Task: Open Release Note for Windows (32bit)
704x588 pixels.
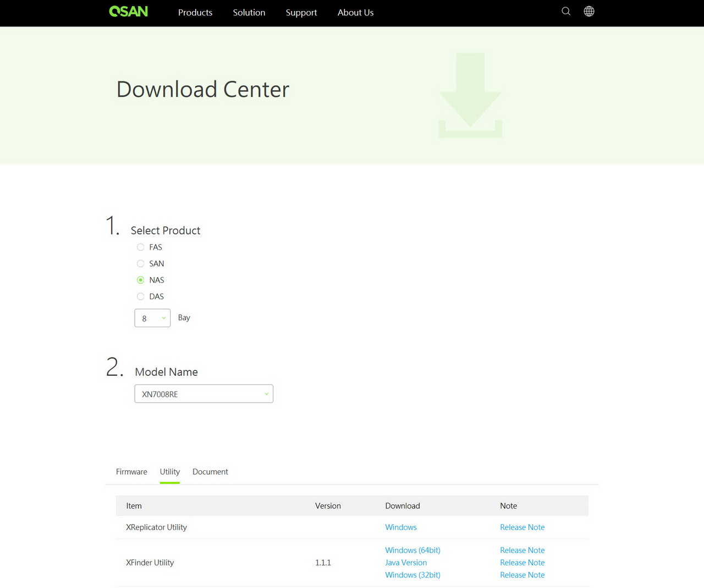Action: (x=522, y=575)
